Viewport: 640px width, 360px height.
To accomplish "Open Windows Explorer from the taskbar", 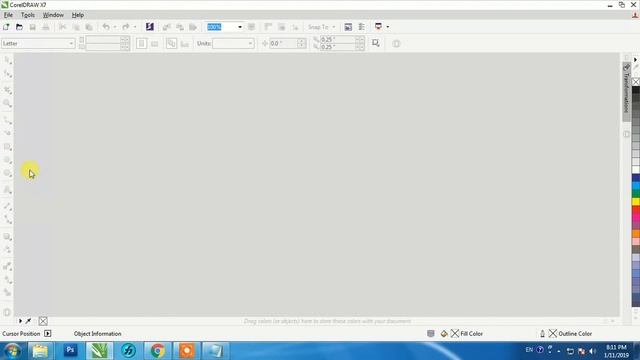I will [40, 351].
